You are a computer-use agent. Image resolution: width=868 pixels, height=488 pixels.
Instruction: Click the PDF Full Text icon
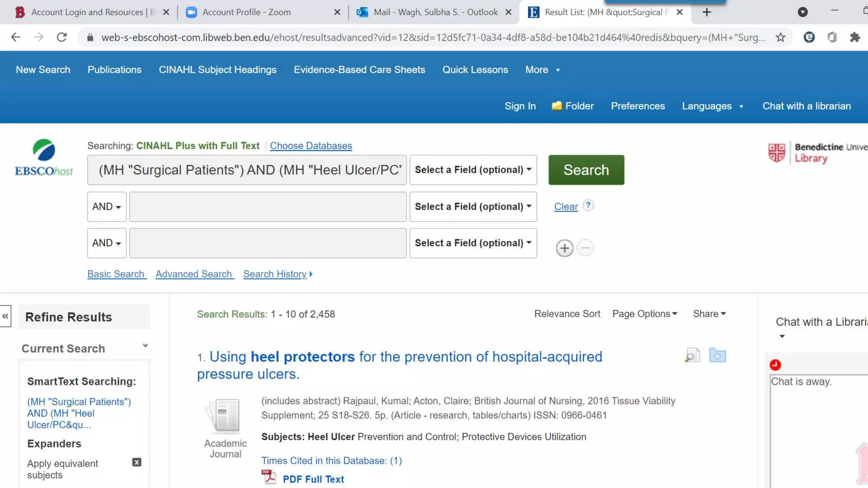click(268, 477)
